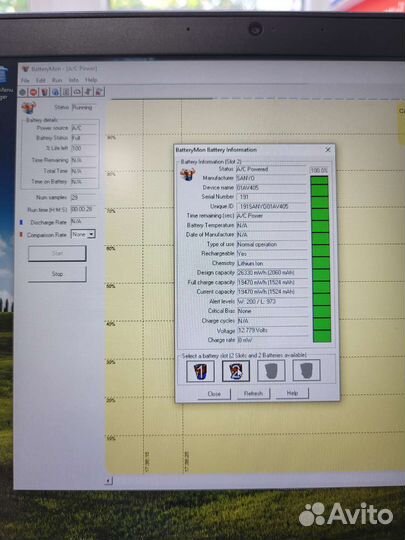
Task: Close the Battery Information dialog with X
Action: [x=328, y=149]
